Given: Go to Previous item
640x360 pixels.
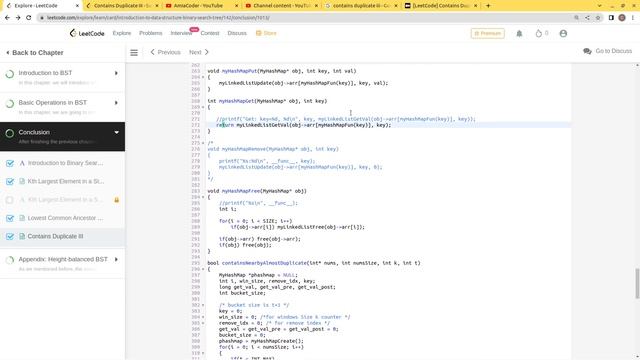Looking at the screenshot, I should pyautogui.click(x=165, y=52).
